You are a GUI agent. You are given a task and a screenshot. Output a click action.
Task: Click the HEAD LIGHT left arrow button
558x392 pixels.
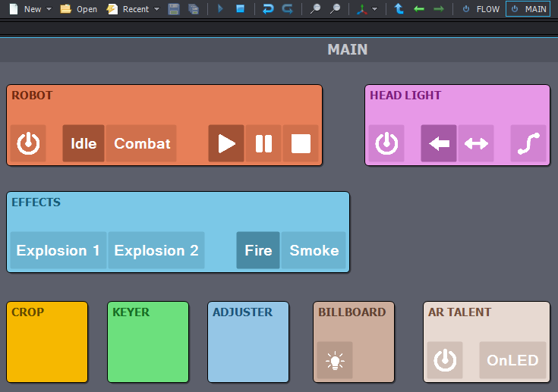(439, 143)
